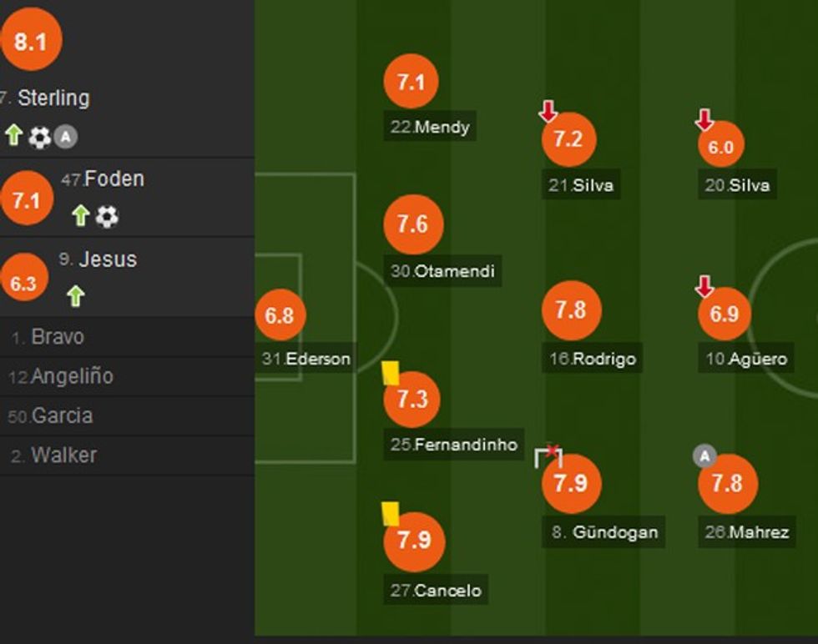Click the 22.Mendy name label
Screen dimensions: 818x644
(x=431, y=128)
